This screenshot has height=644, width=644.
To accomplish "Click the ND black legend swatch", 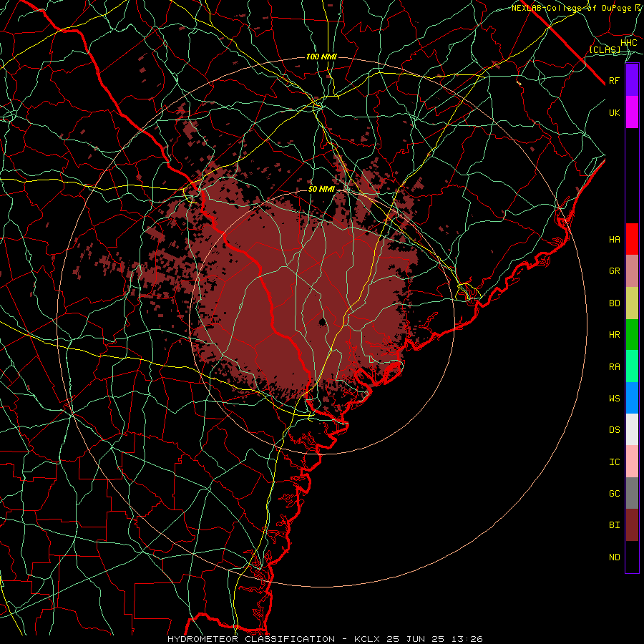I will click(632, 557).
